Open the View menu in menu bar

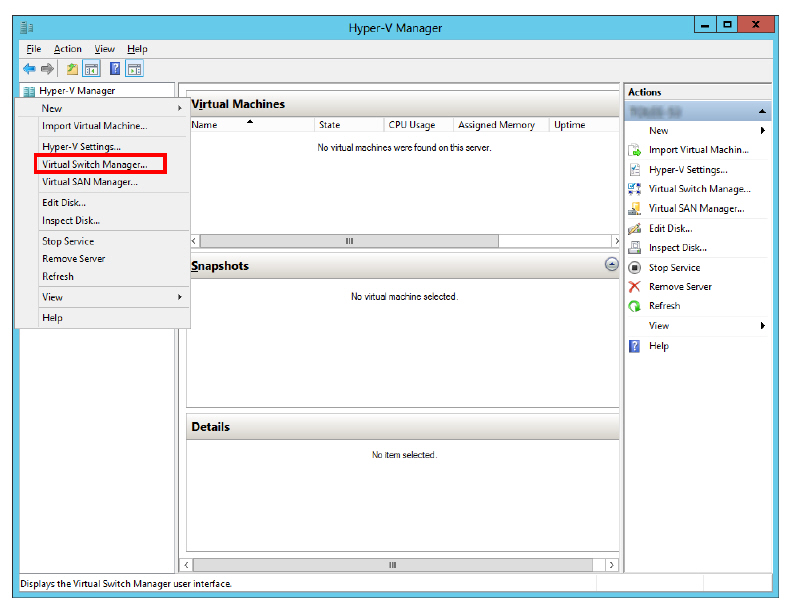click(x=105, y=49)
